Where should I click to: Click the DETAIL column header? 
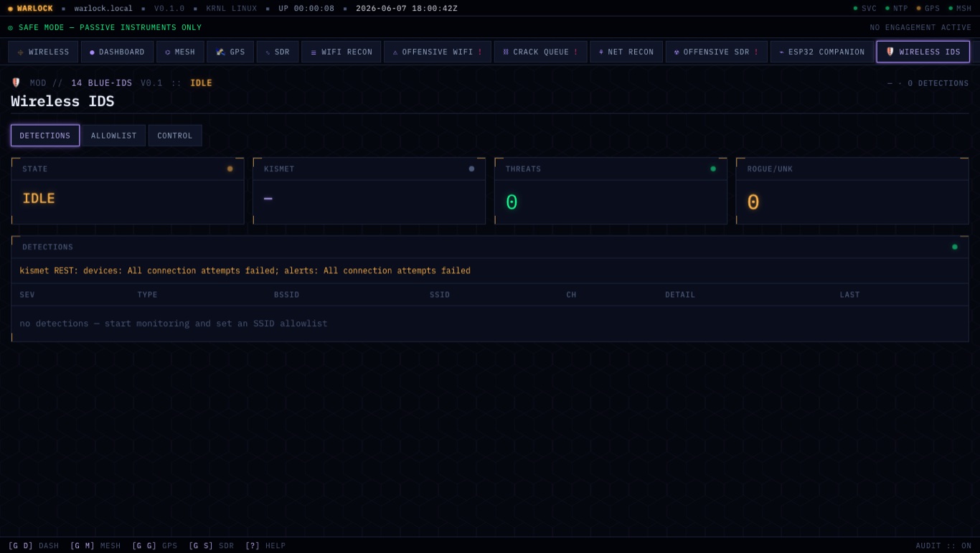pyautogui.click(x=680, y=295)
